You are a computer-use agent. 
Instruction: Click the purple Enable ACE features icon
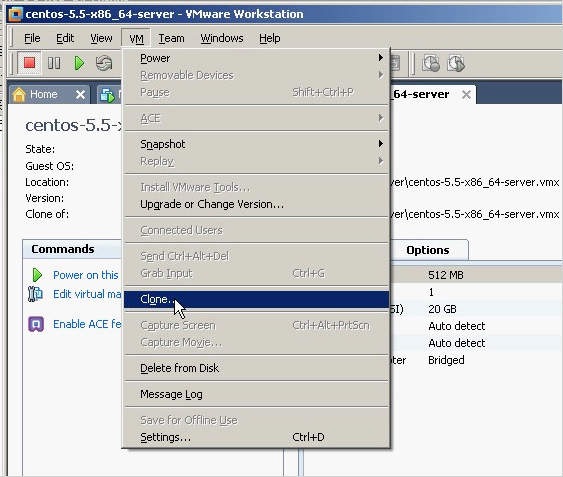36,324
